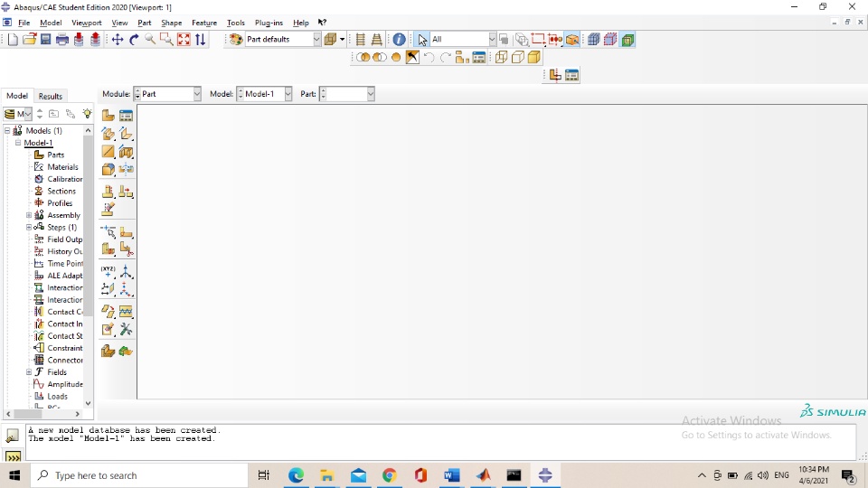Screen dimensions: 868x488
Task: Open a model database via folder icon
Action: point(29,39)
